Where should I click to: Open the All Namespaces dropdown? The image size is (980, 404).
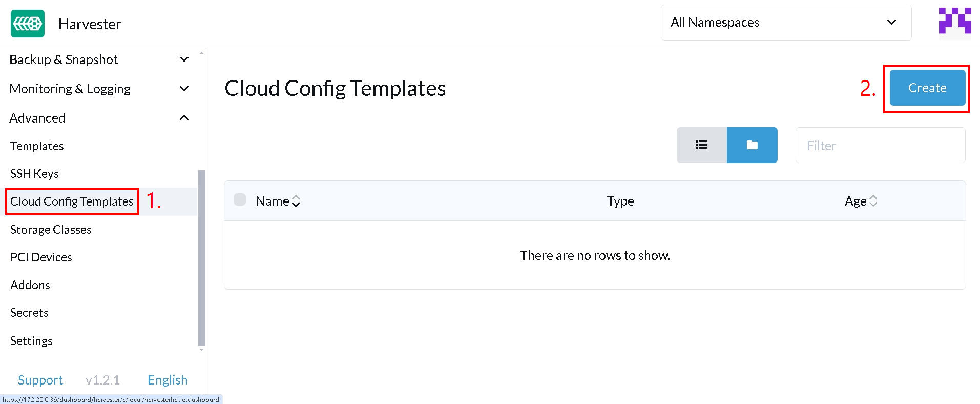pos(786,23)
